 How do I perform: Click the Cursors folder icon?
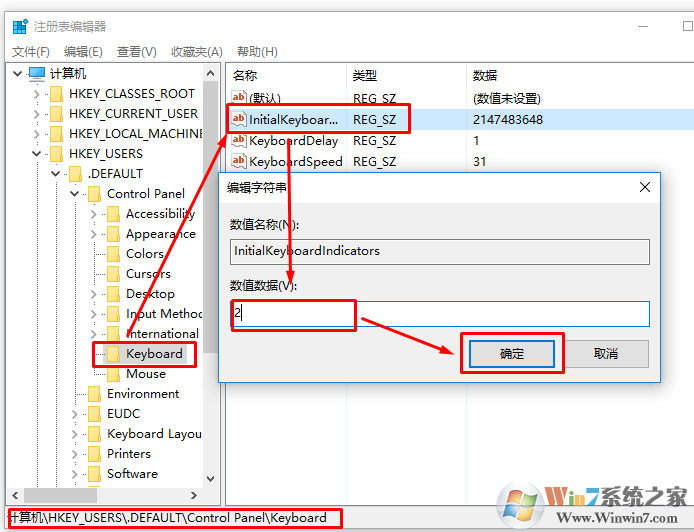[113, 274]
